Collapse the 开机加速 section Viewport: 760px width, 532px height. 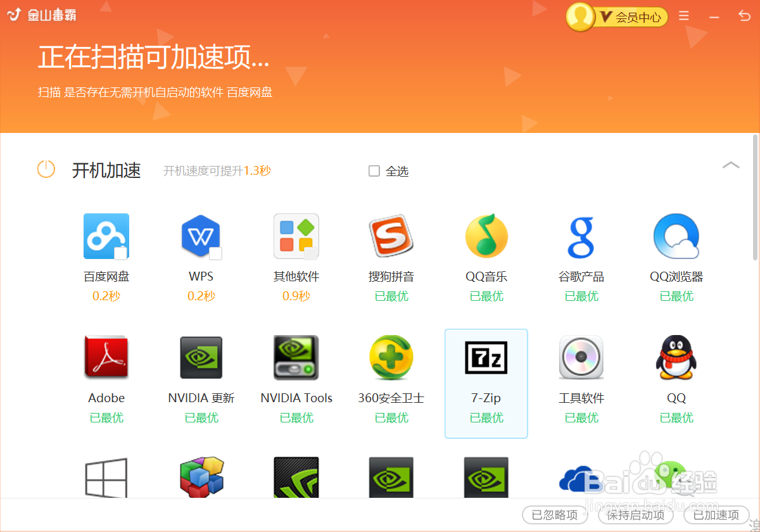click(x=731, y=165)
